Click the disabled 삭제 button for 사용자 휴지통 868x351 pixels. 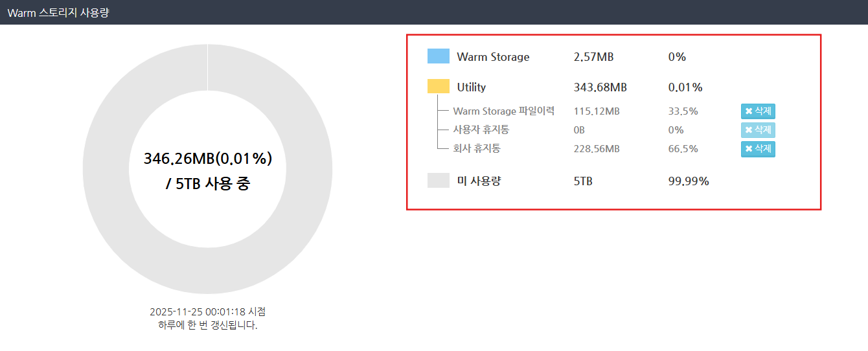pyautogui.click(x=758, y=130)
